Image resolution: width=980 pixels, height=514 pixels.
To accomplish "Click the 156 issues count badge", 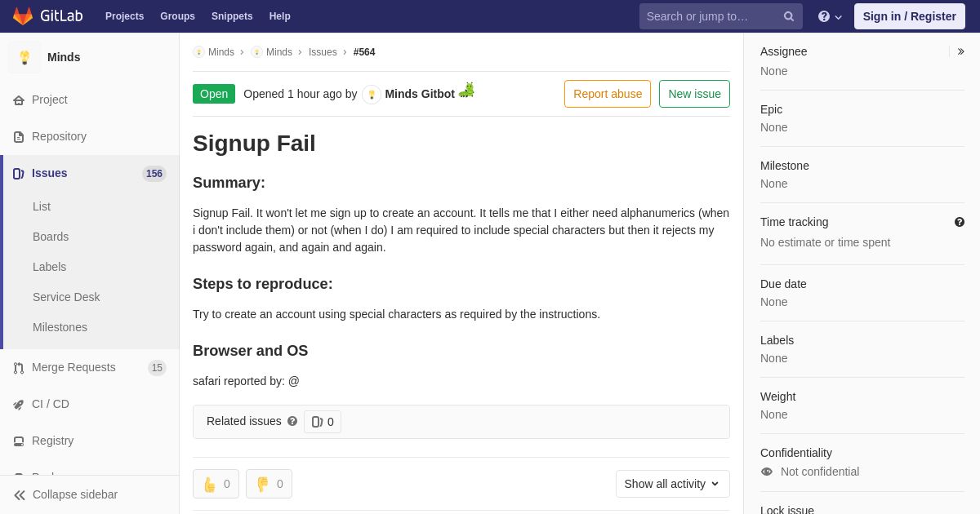I will (x=154, y=174).
